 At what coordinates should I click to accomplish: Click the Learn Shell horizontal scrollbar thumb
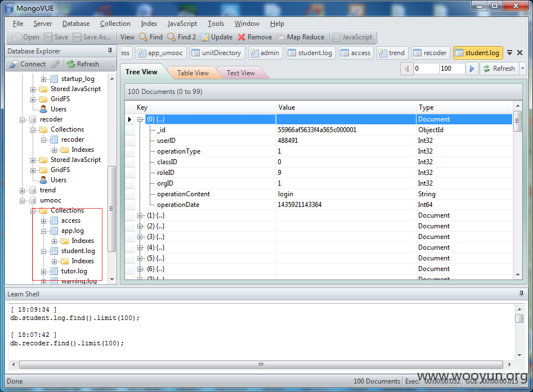pyautogui.click(x=261, y=364)
